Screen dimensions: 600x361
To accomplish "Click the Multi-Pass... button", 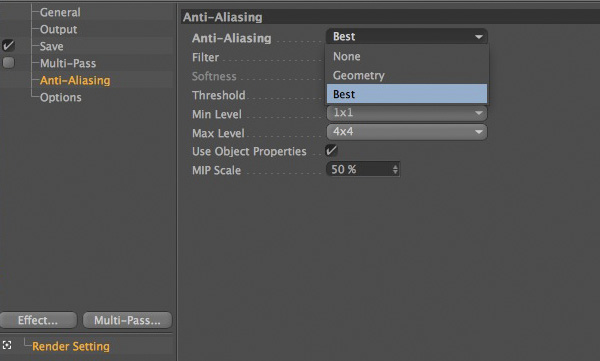I will coord(127,320).
